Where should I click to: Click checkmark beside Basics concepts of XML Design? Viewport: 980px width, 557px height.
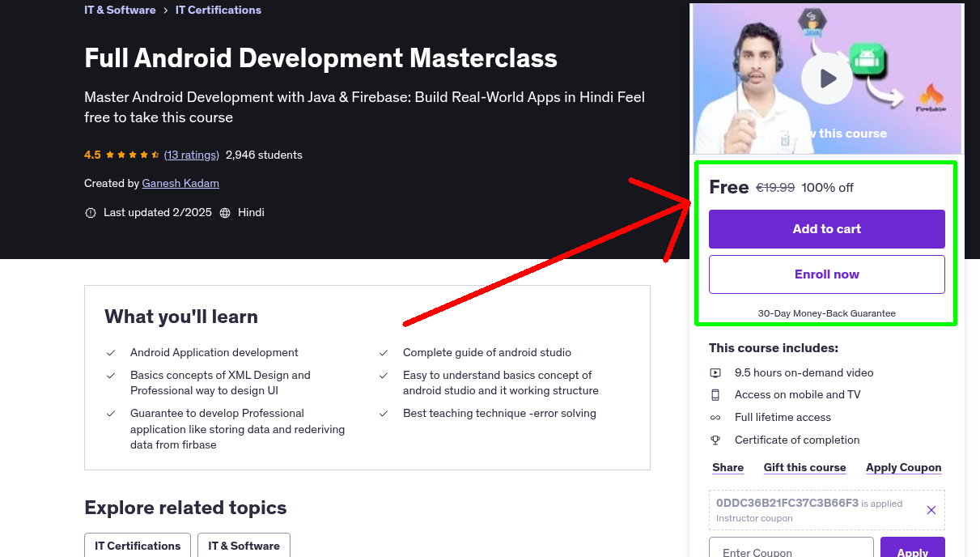click(x=111, y=376)
